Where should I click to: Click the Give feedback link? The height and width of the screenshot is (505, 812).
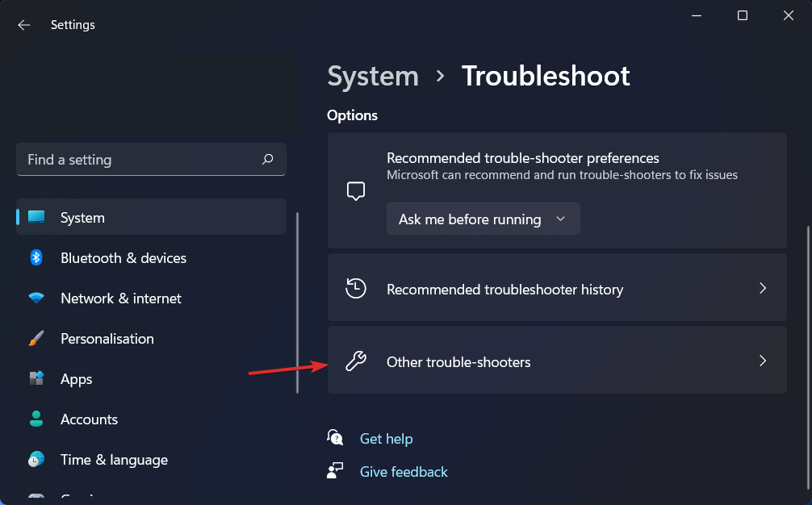404,472
